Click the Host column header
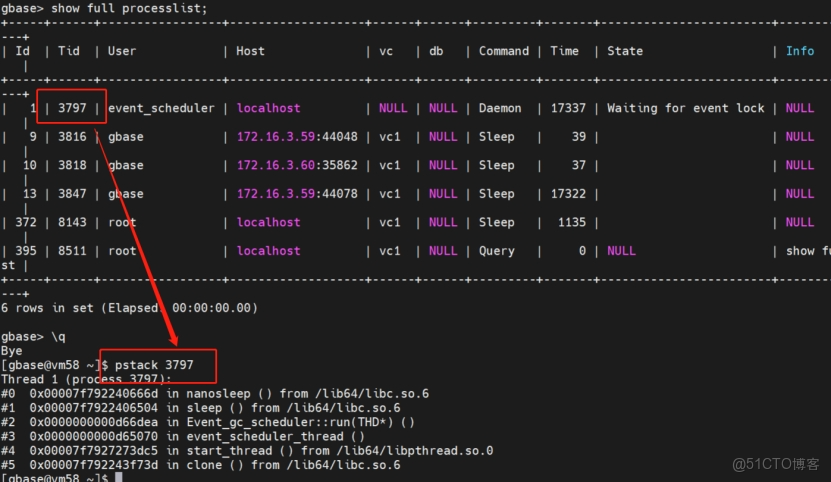Image resolution: width=831 pixels, height=482 pixels. (250, 51)
